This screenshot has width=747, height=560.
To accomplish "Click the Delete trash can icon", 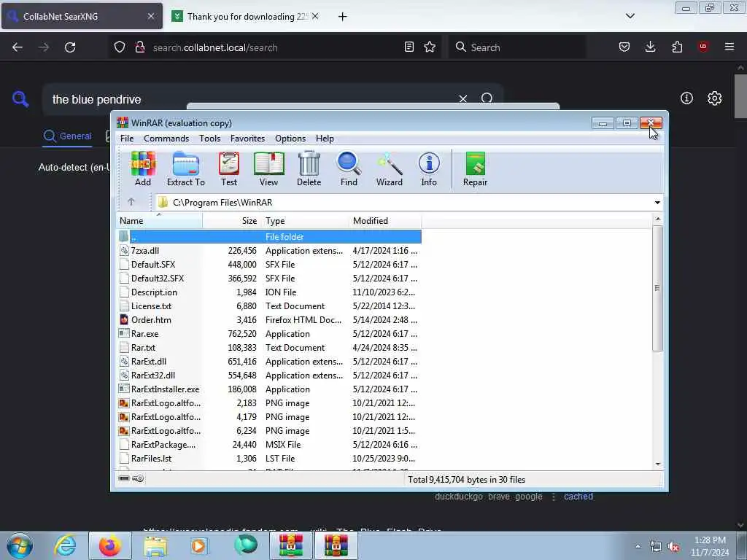I will (x=309, y=168).
